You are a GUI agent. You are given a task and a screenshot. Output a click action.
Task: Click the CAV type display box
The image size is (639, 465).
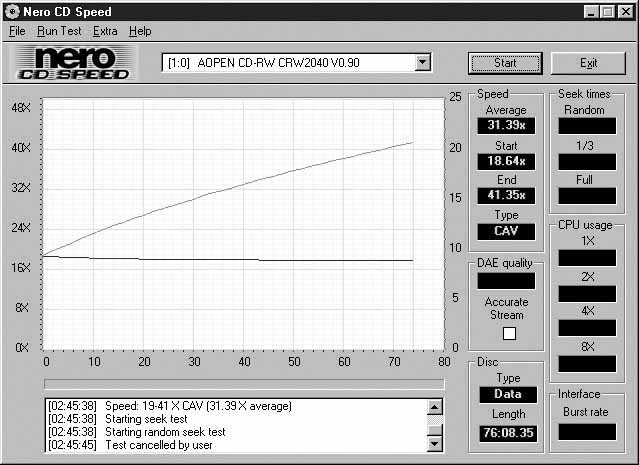pyautogui.click(x=506, y=231)
